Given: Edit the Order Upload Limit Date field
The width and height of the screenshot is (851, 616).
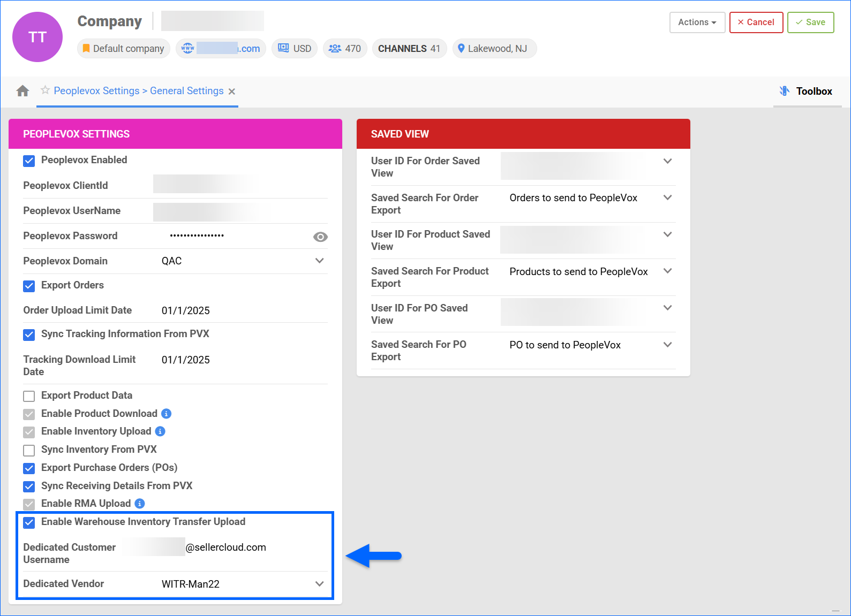Looking at the screenshot, I should (240, 310).
